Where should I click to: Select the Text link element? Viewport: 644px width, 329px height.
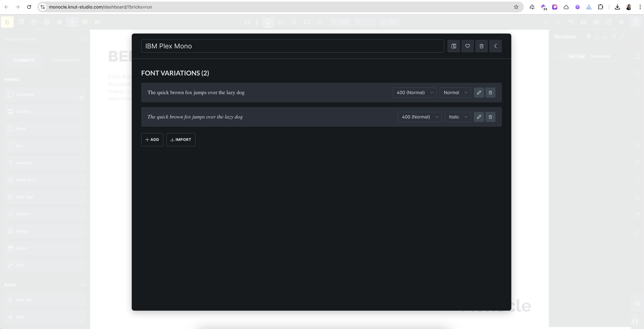point(44,300)
